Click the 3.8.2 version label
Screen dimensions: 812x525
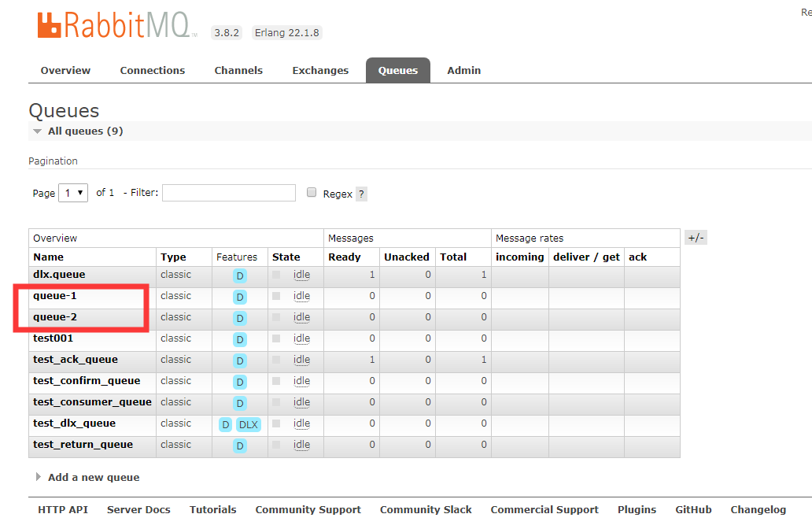click(x=227, y=32)
